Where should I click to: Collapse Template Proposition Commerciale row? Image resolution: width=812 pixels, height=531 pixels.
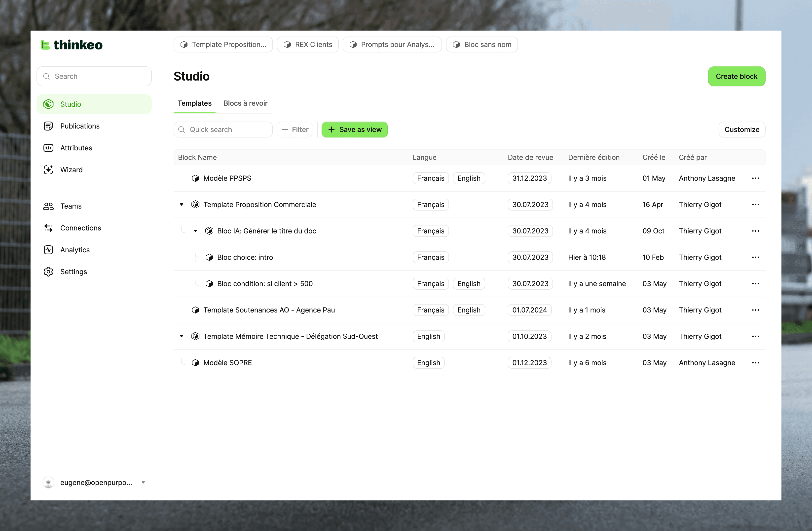[x=182, y=205]
